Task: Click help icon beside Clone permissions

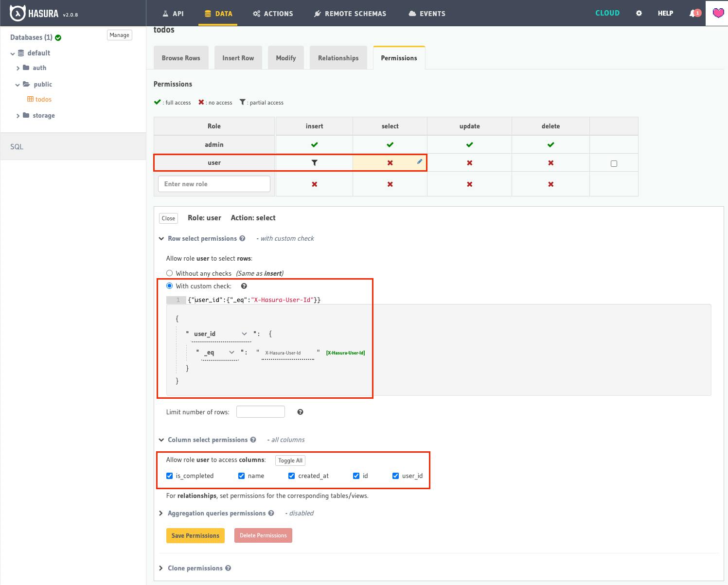Action: pos(228,568)
